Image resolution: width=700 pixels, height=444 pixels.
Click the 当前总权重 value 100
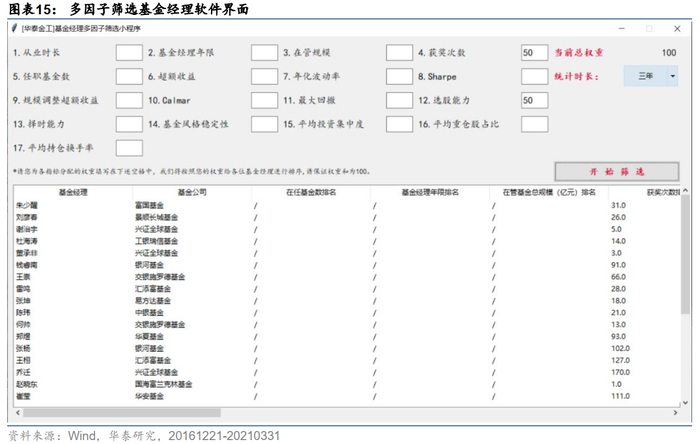[x=669, y=53]
